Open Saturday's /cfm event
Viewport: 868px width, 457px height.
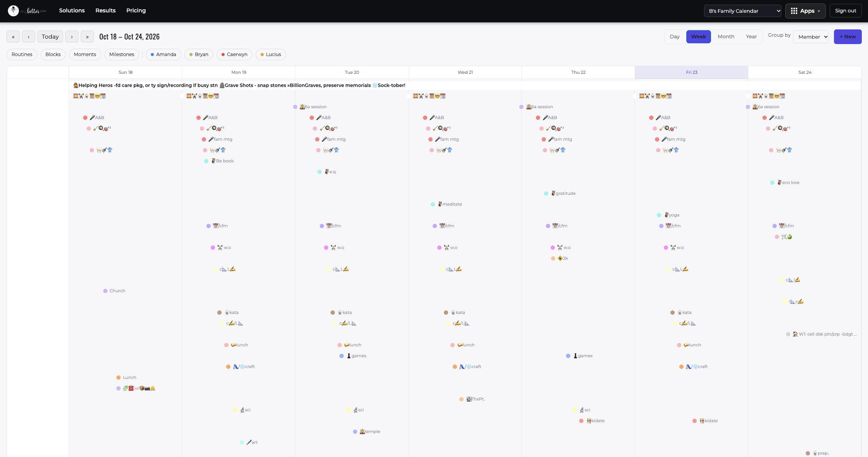pos(783,226)
